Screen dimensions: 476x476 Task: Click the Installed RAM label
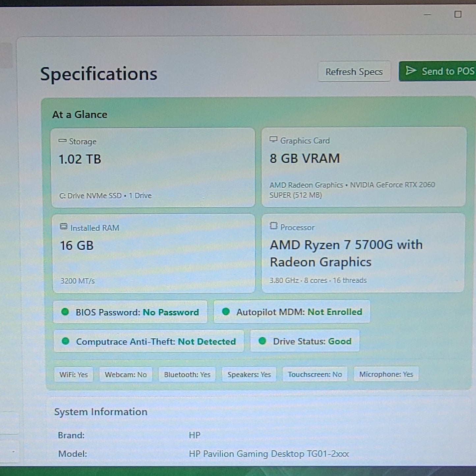(95, 228)
